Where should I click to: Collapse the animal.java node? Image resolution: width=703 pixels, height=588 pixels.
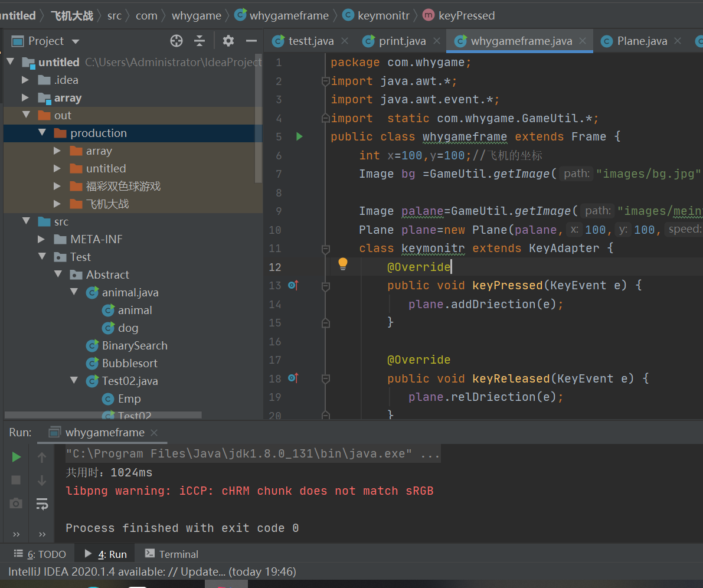(x=74, y=292)
